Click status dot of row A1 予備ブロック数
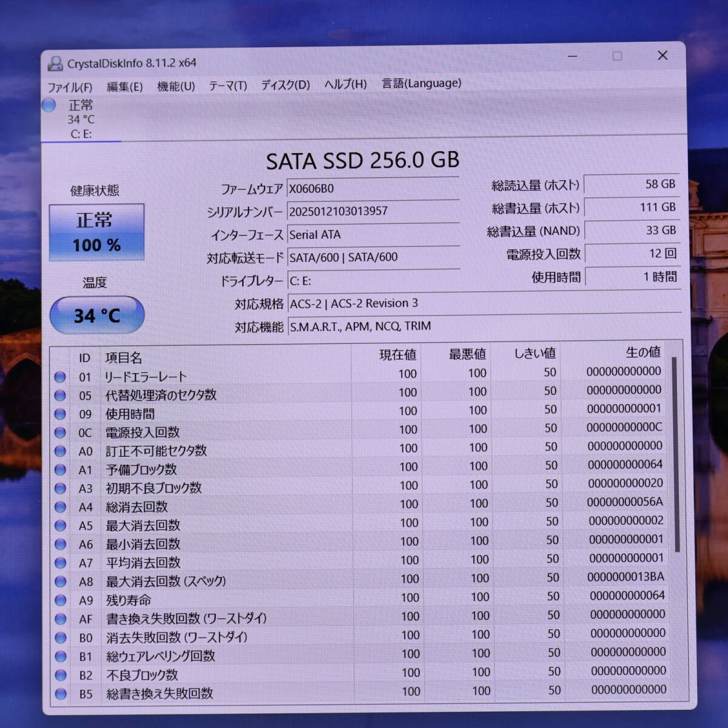This screenshot has width=728, height=728. tap(60, 470)
